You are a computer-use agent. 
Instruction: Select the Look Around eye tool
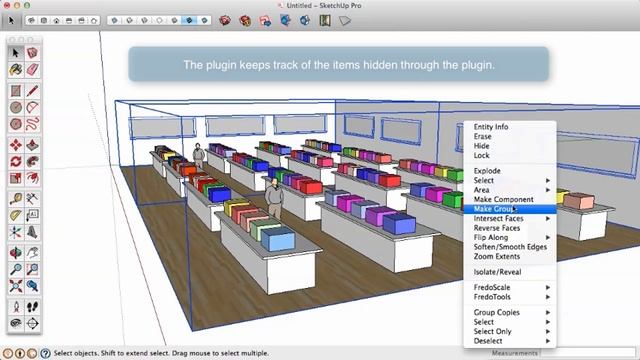[x=16, y=324]
